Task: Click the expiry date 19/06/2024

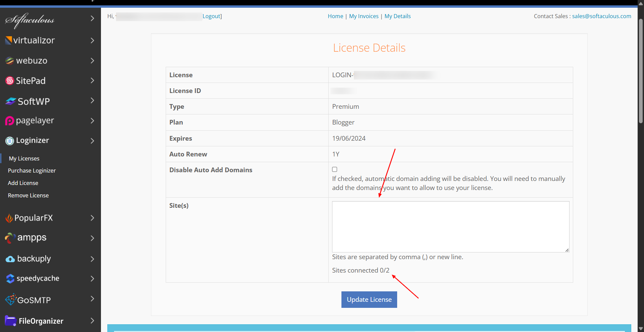Action: (349, 138)
